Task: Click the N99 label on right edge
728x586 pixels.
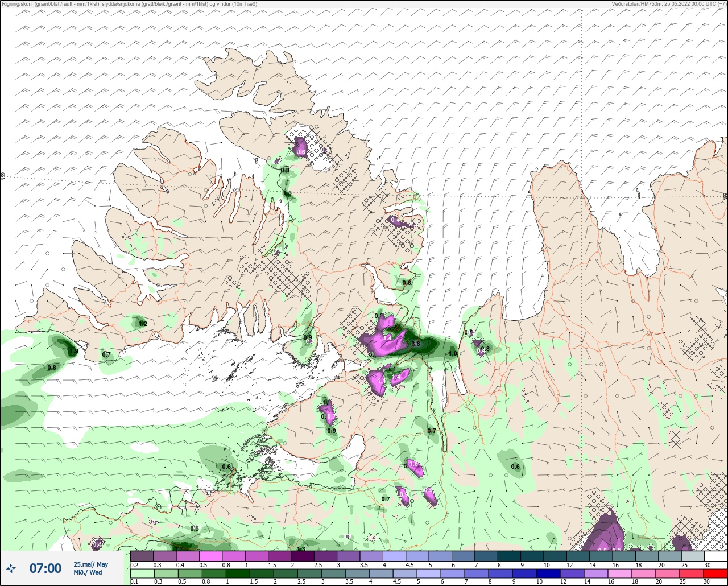Action: click(x=725, y=196)
